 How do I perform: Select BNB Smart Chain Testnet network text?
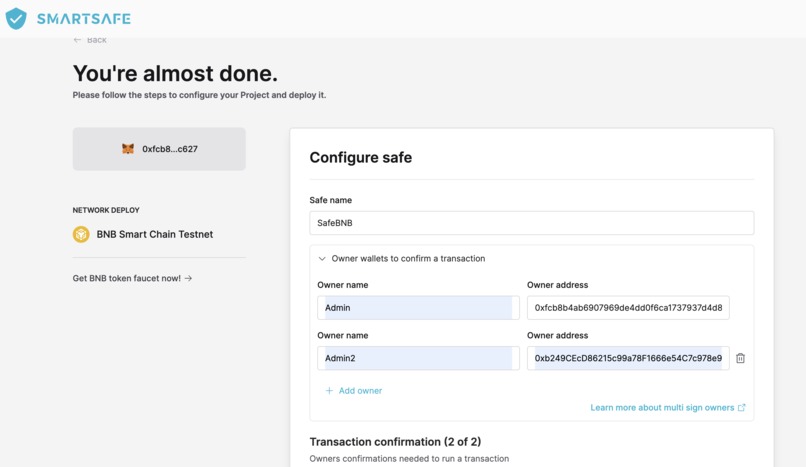tap(155, 234)
